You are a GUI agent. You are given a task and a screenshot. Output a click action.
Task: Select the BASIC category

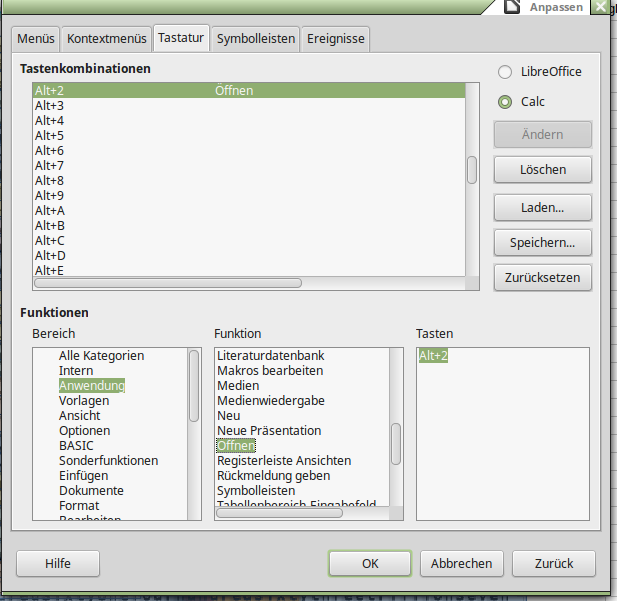coord(76,445)
